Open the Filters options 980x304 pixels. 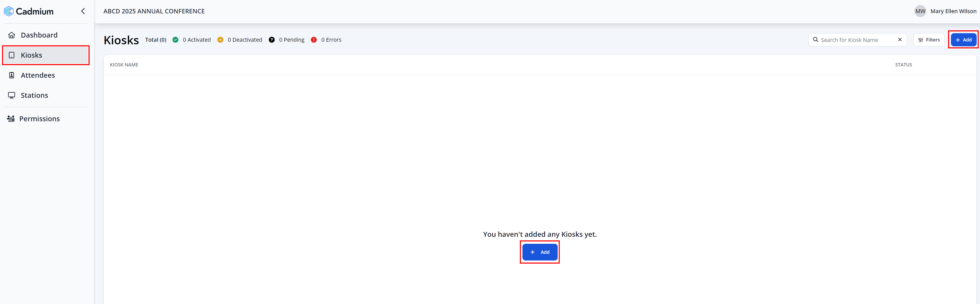pyautogui.click(x=929, y=40)
